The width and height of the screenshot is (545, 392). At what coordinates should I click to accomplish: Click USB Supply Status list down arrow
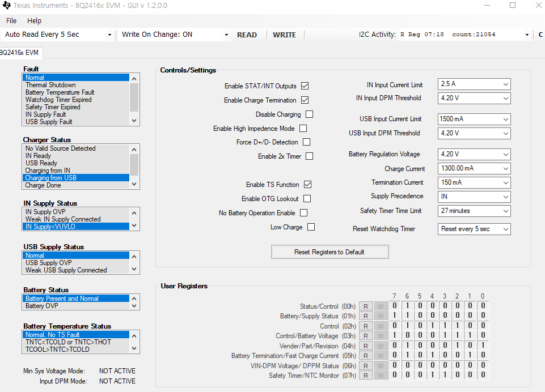tap(134, 270)
